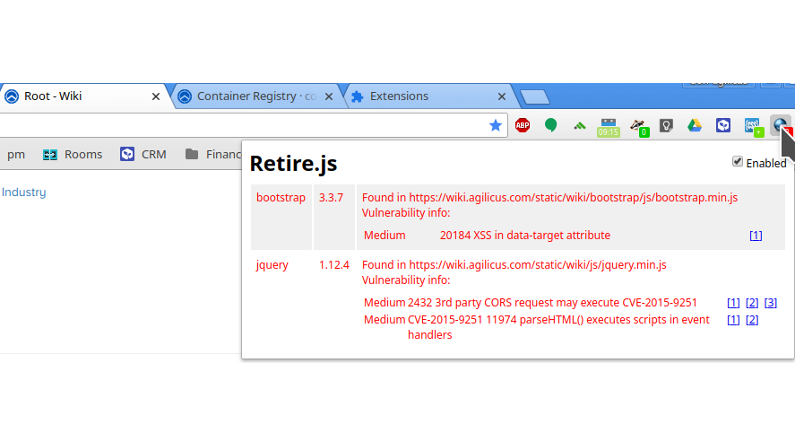795x447 pixels.
Task: Open reference [3] for jQuery CORS vulnerability
Action: tap(770, 302)
